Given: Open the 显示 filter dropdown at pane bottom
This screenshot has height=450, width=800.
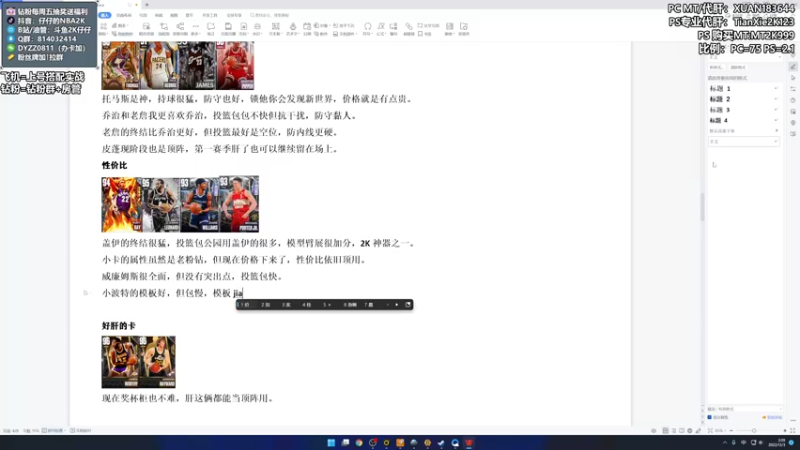Looking at the screenshot, I should (744, 409).
